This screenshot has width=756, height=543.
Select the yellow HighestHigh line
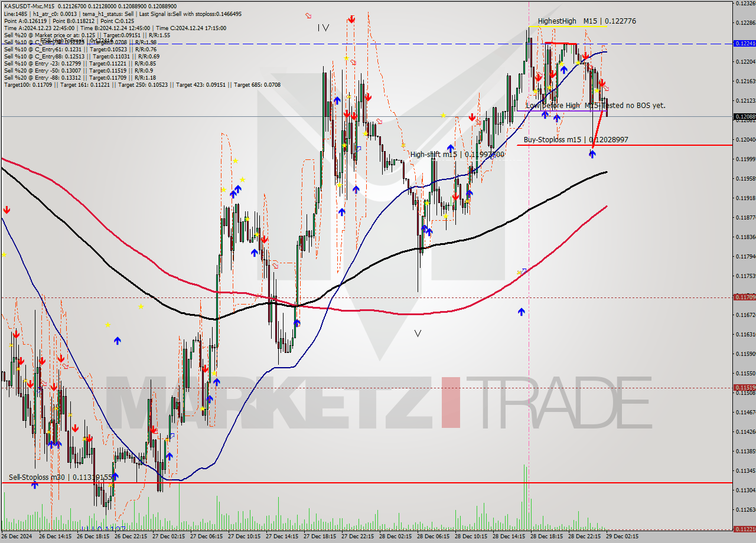click(x=568, y=26)
